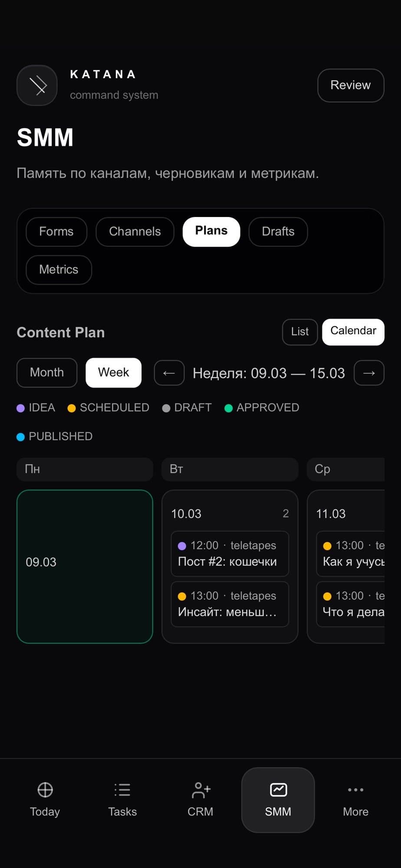This screenshot has width=401, height=868.
Task: Click the purple IDEA legend dot
Action: (20, 408)
